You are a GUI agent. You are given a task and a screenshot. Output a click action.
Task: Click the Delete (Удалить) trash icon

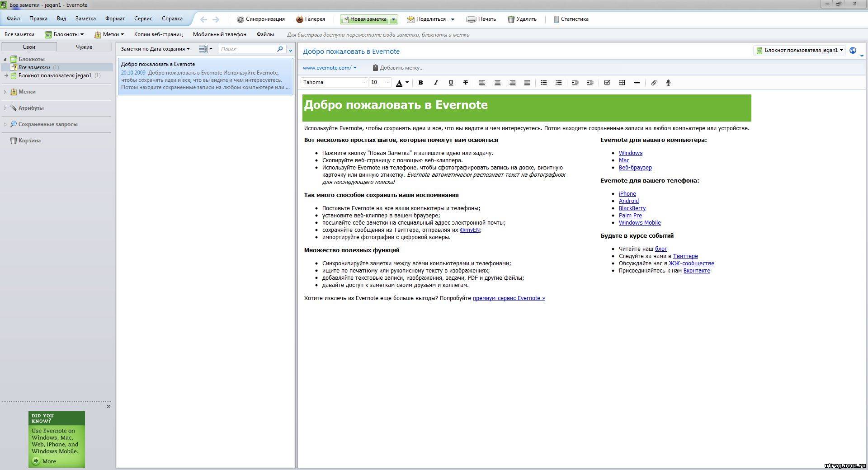point(522,19)
